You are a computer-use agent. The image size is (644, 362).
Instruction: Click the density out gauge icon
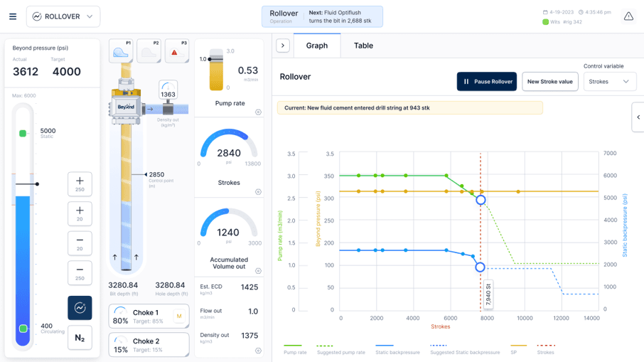click(168, 90)
